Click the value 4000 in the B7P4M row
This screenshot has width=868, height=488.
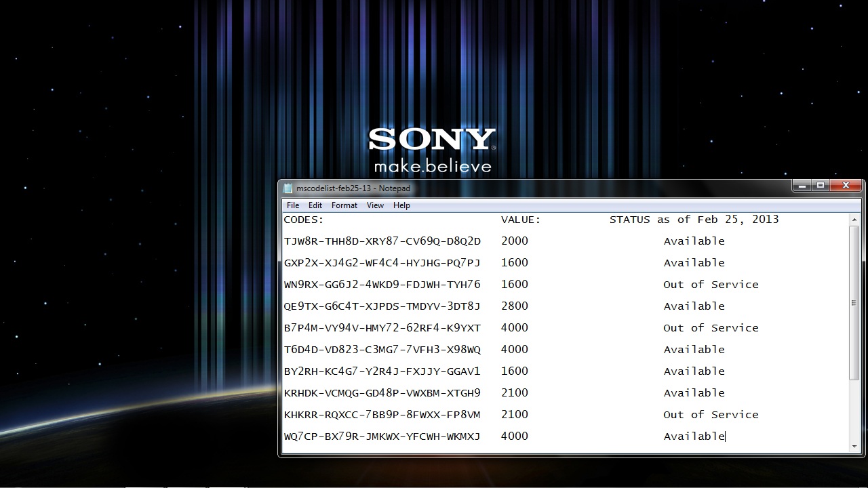tap(514, 328)
